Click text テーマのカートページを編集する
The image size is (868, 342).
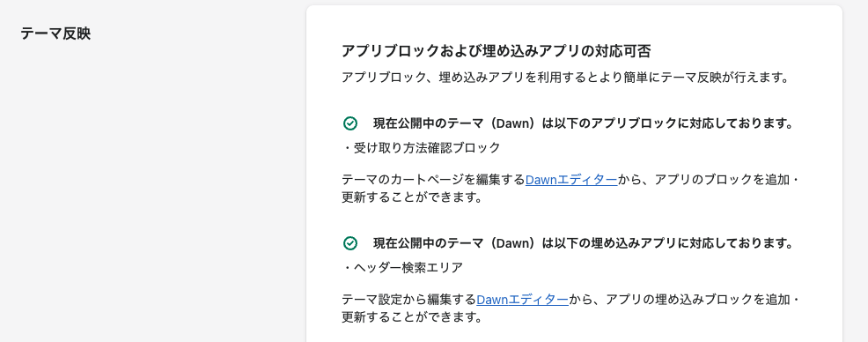pos(433,180)
